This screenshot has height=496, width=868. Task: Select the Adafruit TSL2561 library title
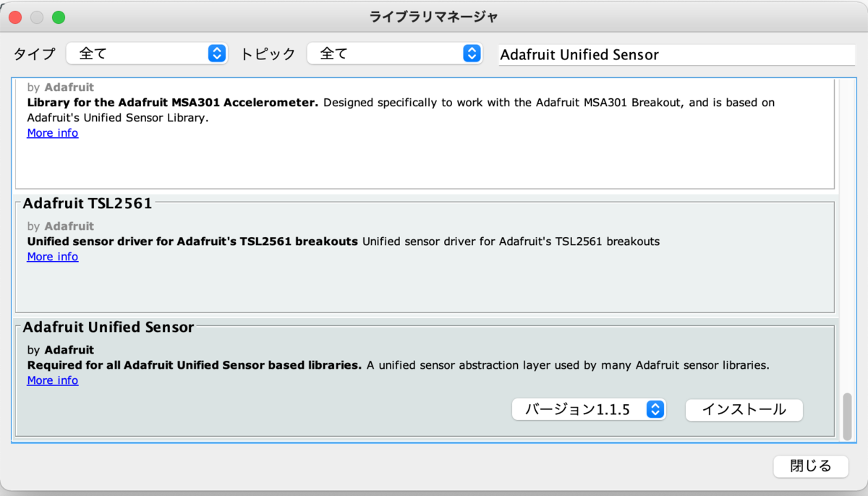(x=88, y=203)
